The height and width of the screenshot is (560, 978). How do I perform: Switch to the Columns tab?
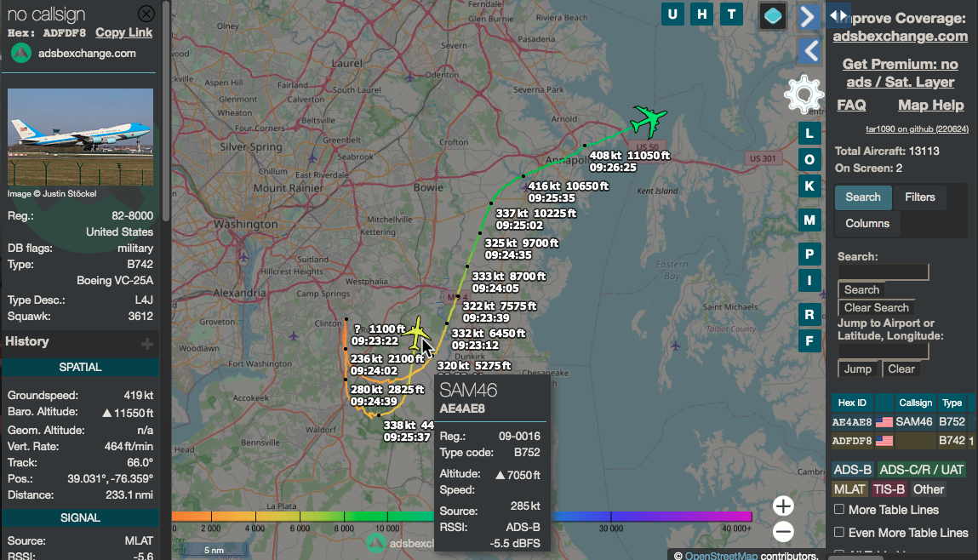(867, 223)
